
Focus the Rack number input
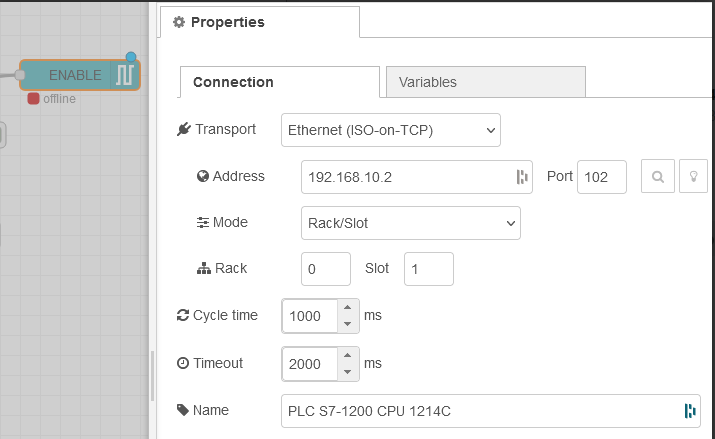click(x=325, y=269)
